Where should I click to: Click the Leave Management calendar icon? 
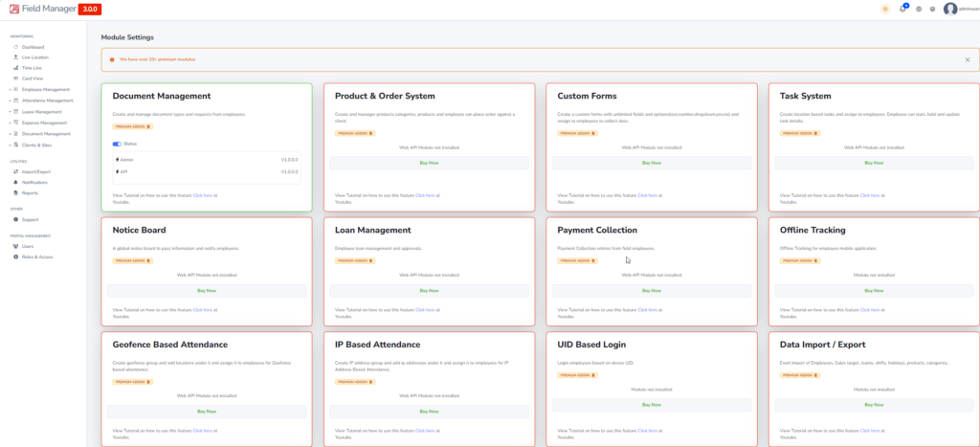(x=15, y=111)
